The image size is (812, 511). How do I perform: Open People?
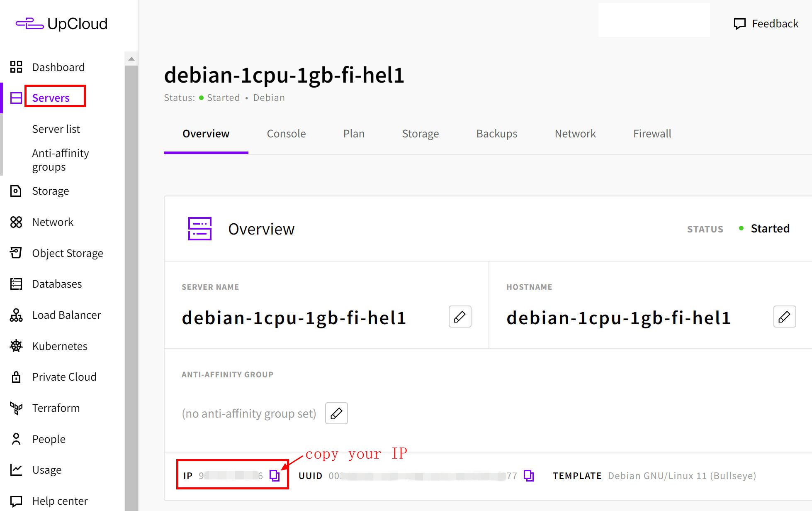pos(49,439)
